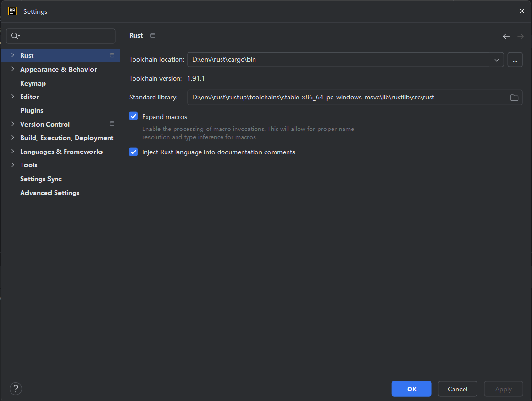Click the project-level icon next to Rust heading
The height and width of the screenshot is (401, 532).
coord(153,35)
